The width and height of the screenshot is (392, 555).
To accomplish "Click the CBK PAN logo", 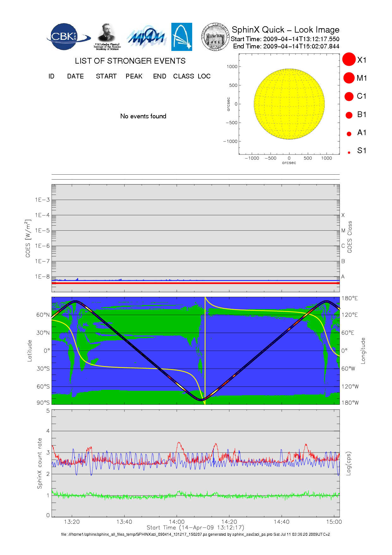I will pos(67,37).
